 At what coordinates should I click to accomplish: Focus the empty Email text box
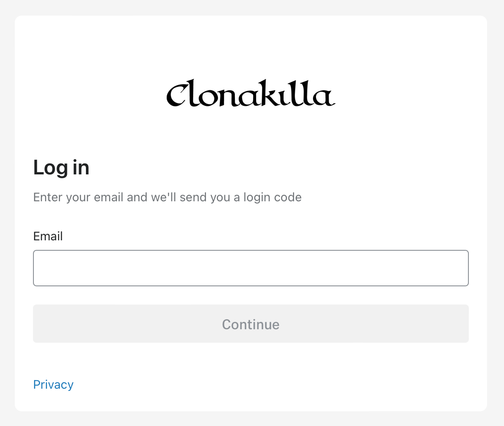251,268
